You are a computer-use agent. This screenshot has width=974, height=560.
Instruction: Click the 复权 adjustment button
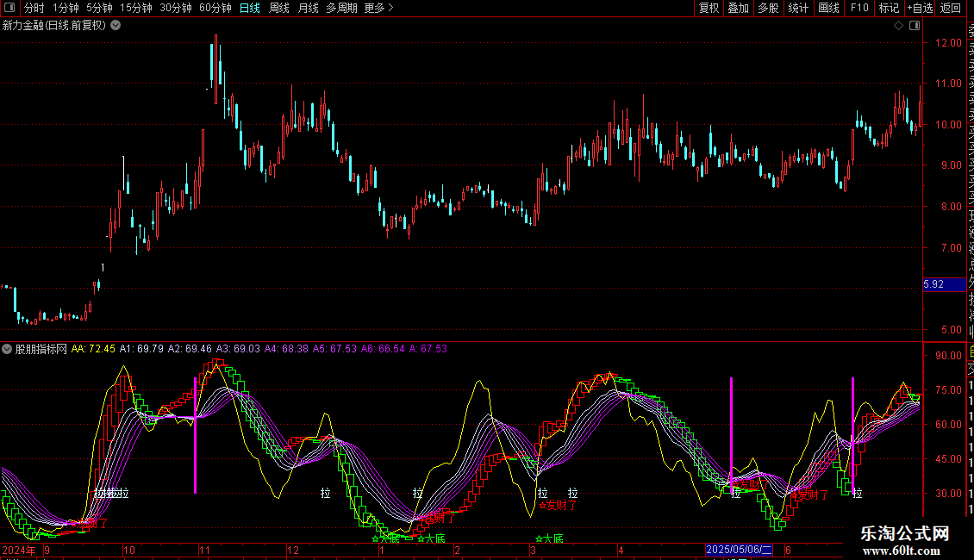coord(709,8)
